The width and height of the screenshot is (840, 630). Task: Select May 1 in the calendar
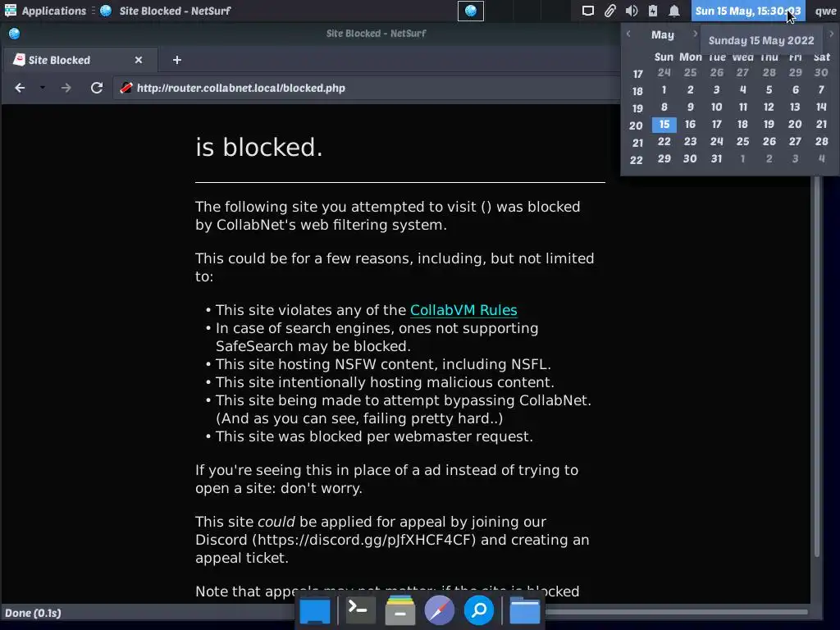tap(664, 90)
